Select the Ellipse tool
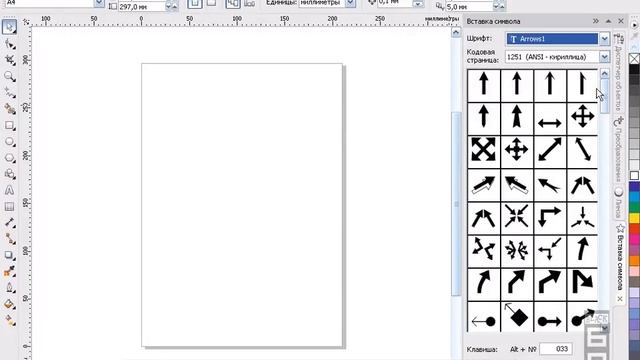The height and width of the screenshot is (360, 640). [9, 142]
